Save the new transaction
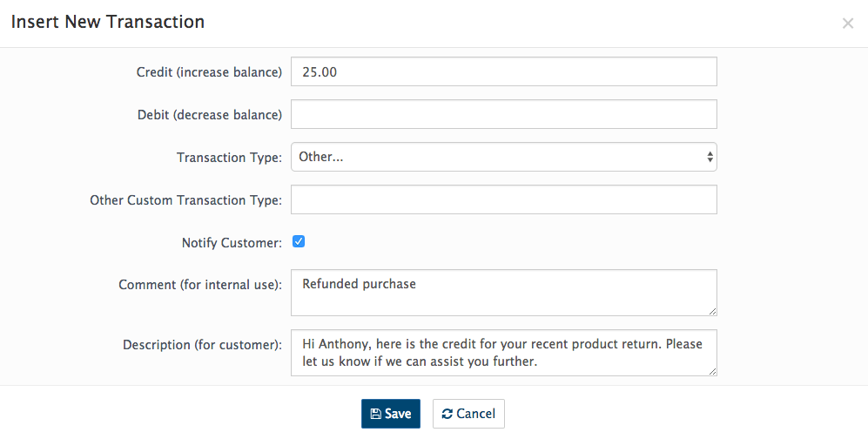This screenshot has width=868, height=439. (x=391, y=414)
